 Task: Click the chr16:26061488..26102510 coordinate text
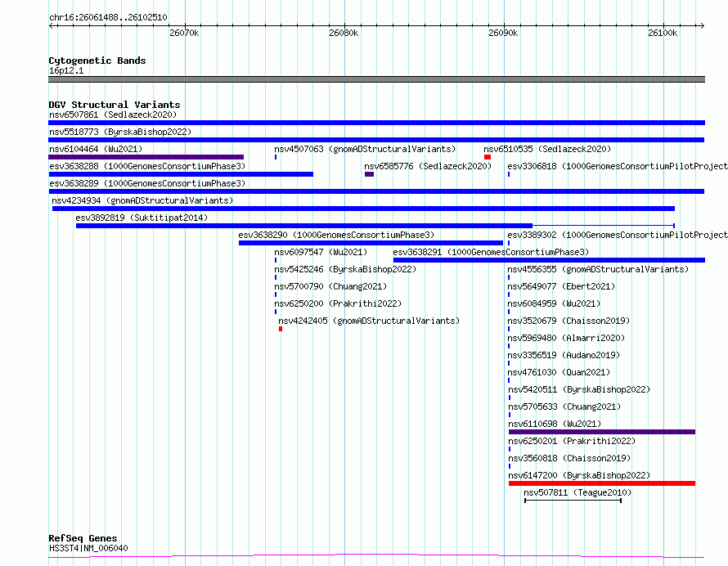pos(108,17)
